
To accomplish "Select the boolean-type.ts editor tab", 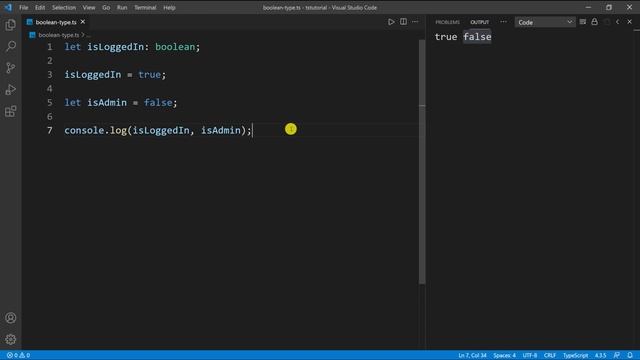I will coord(56,22).
